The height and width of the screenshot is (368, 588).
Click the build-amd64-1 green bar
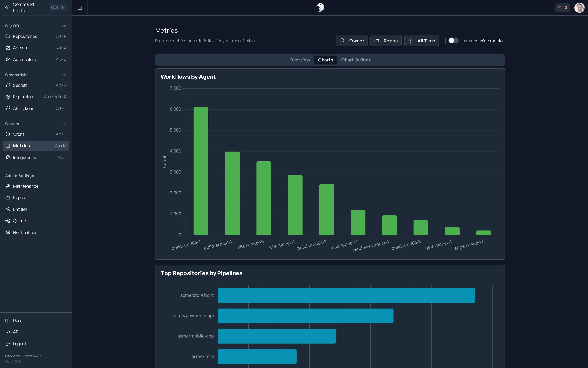[201, 171]
